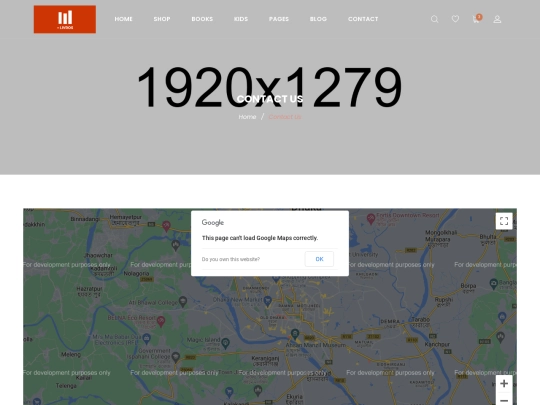Open the Home menu item
540x405 pixels.
pyautogui.click(x=124, y=19)
